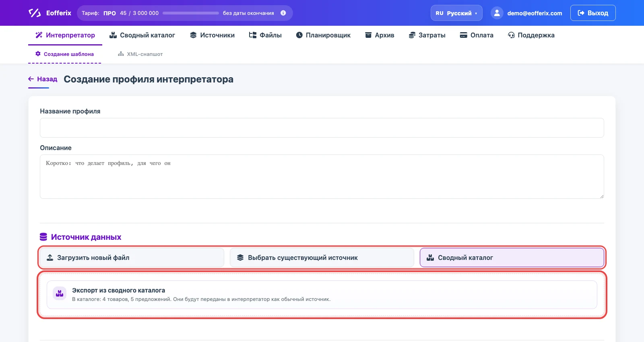Click the back arrow icon near Назад
This screenshot has height=342, width=644.
pyautogui.click(x=31, y=79)
